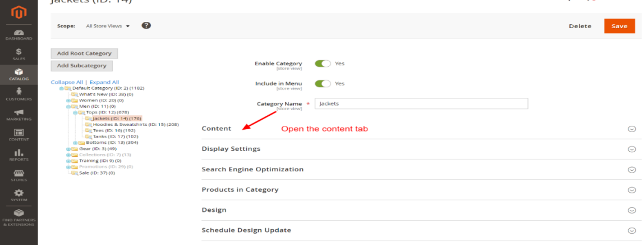Click the Add Subcategory button
The height and width of the screenshot is (245, 644).
tap(82, 66)
